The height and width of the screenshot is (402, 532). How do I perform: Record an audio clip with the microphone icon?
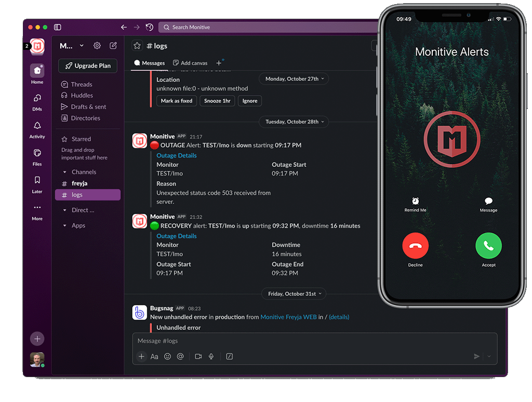click(x=211, y=356)
